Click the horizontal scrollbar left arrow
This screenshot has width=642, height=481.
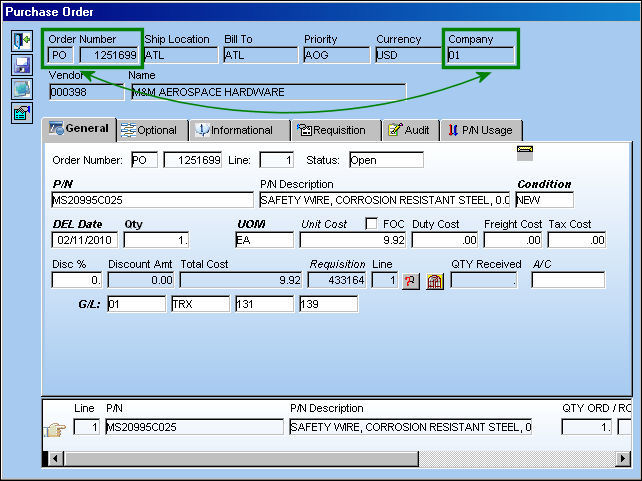coord(55,458)
